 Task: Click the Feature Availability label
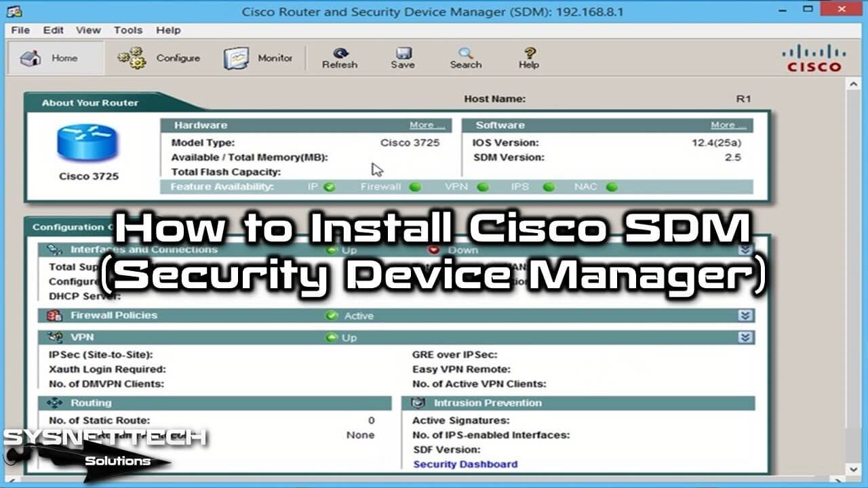222,186
